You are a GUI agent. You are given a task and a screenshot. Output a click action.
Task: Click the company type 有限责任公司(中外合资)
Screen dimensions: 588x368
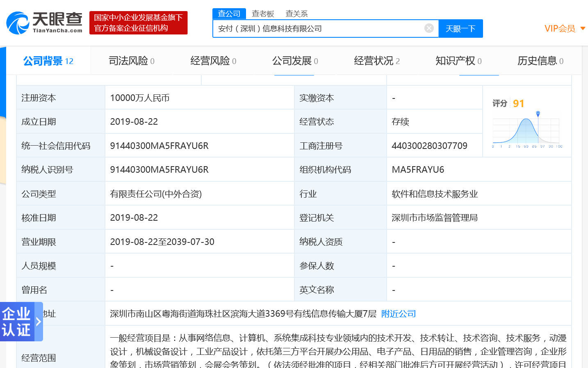point(156,194)
